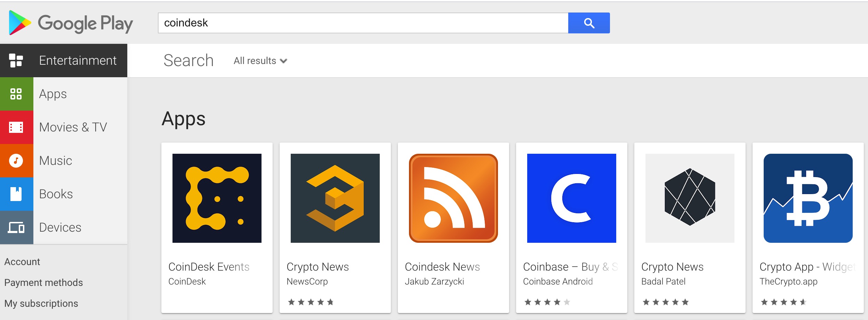Open the blue Books bookmark icon

(x=16, y=194)
